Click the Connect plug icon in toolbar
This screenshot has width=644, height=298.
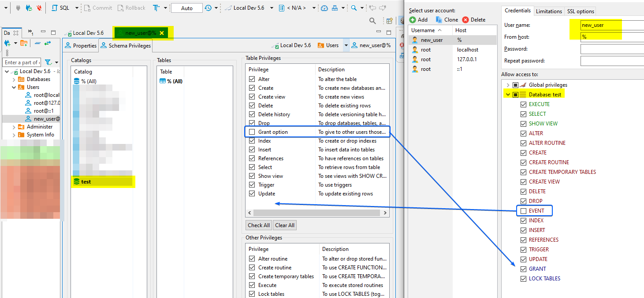(x=18, y=8)
